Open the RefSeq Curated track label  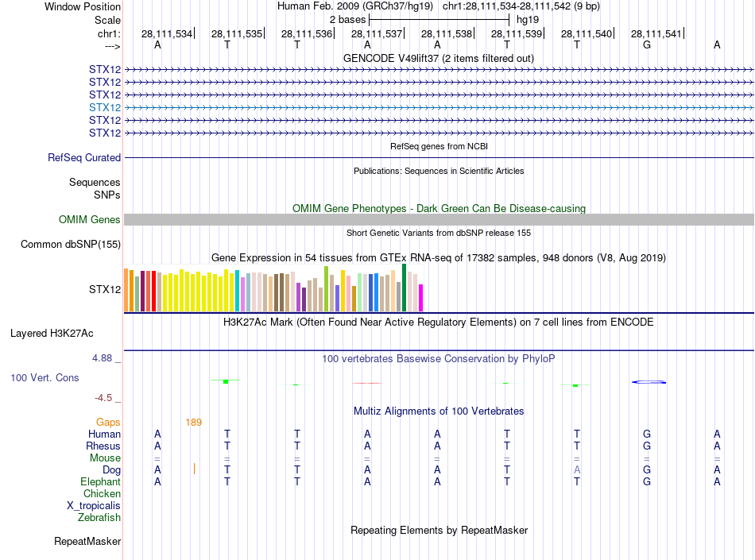(x=84, y=158)
